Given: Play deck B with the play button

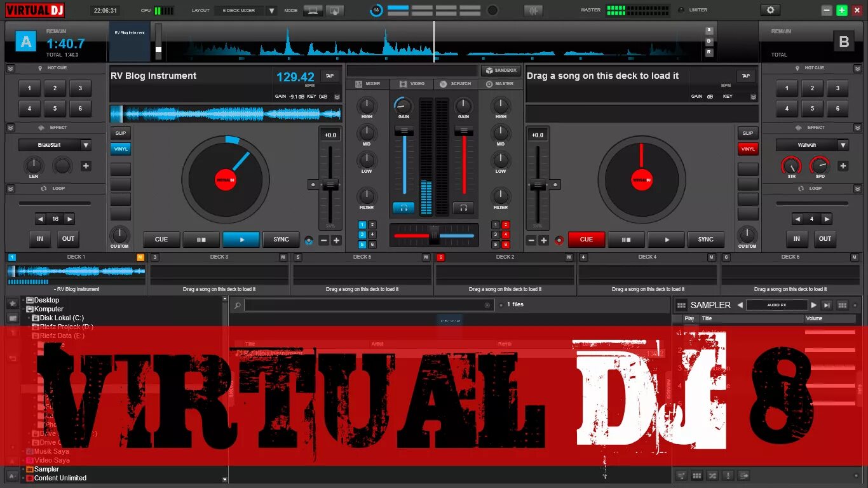Looking at the screenshot, I should pos(667,240).
